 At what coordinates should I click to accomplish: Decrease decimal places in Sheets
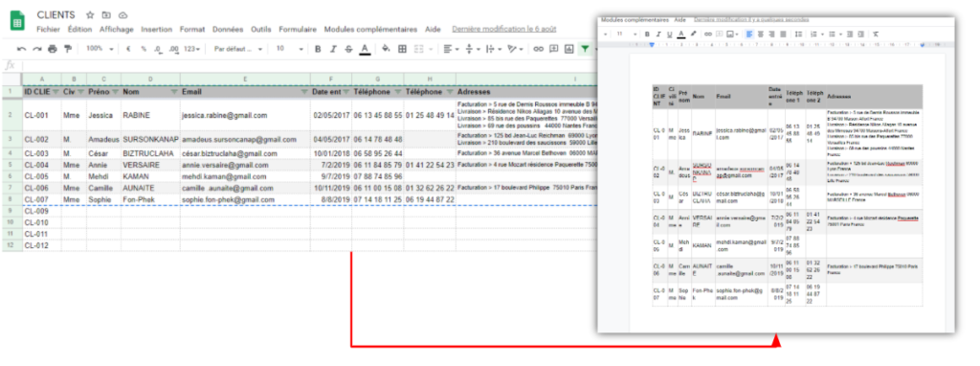coord(158,49)
